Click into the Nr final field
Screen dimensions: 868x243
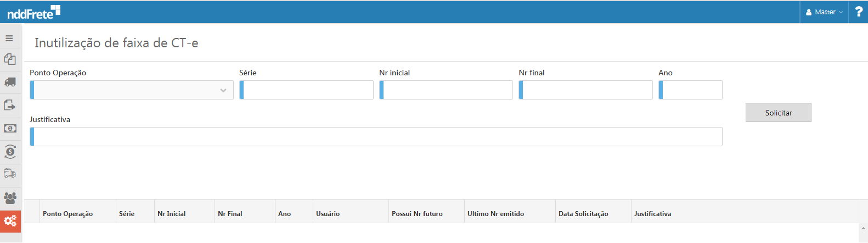click(587, 90)
